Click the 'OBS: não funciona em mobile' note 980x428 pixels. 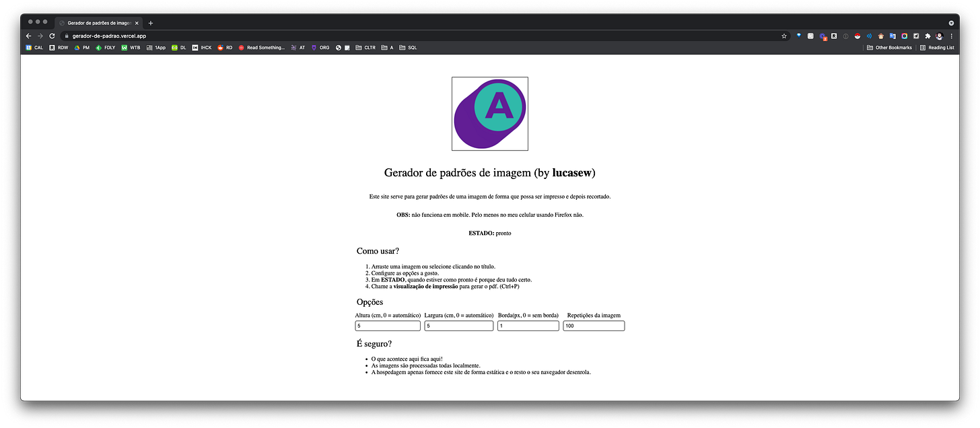pyautogui.click(x=490, y=215)
